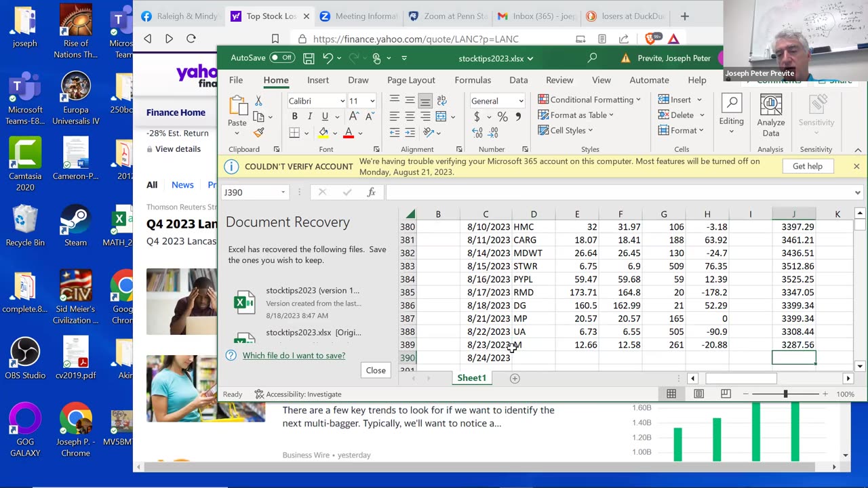The height and width of the screenshot is (488, 868).
Task: Expand the Editing group dropdown
Action: click(731, 133)
